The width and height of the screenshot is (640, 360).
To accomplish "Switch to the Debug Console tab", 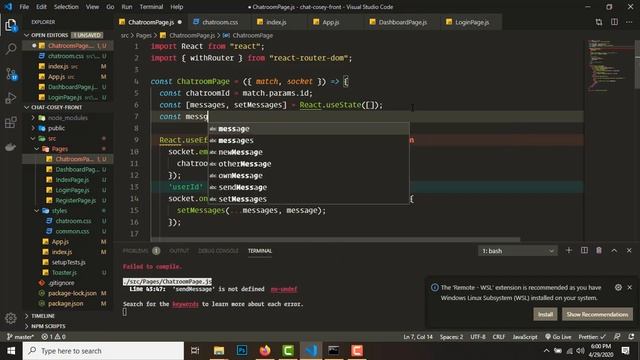I will pos(218,251).
